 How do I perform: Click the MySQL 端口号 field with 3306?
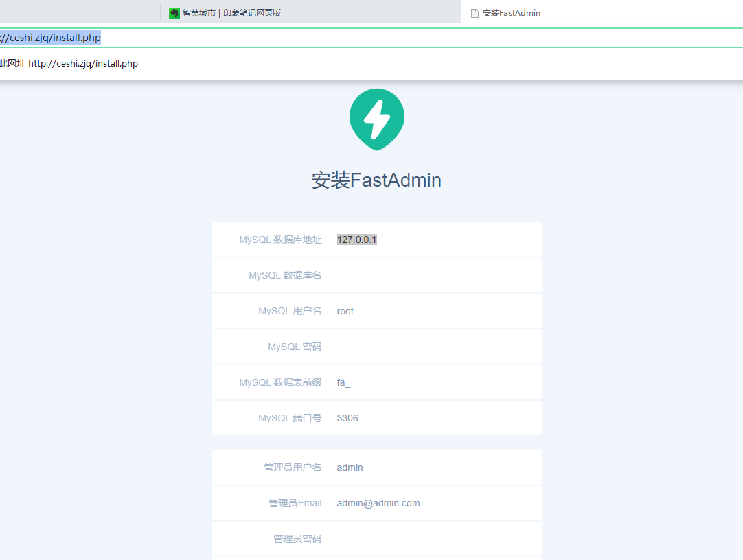(437, 418)
